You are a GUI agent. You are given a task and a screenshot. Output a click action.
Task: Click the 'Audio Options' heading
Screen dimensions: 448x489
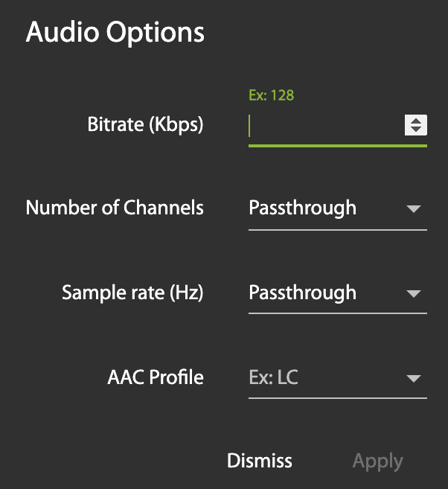pyautogui.click(x=115, y=33)
